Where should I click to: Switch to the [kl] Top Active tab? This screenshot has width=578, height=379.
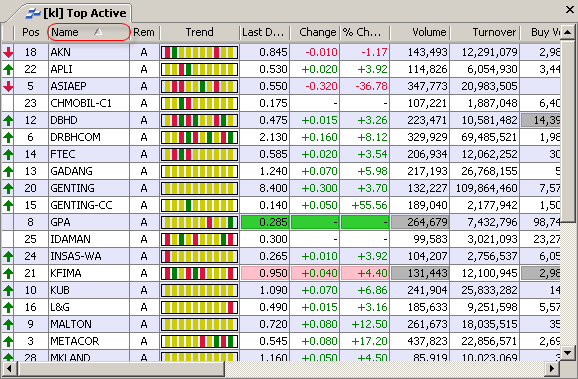pyautogui.click(x=76, y=13)
